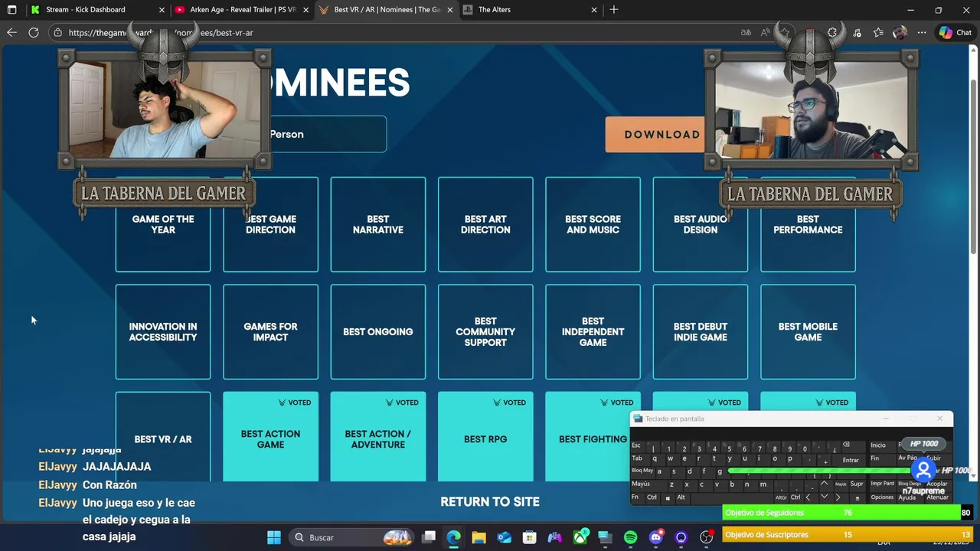Click the Entrar key on on-screen keyboard
980x551 pixels.
point(851,461)
